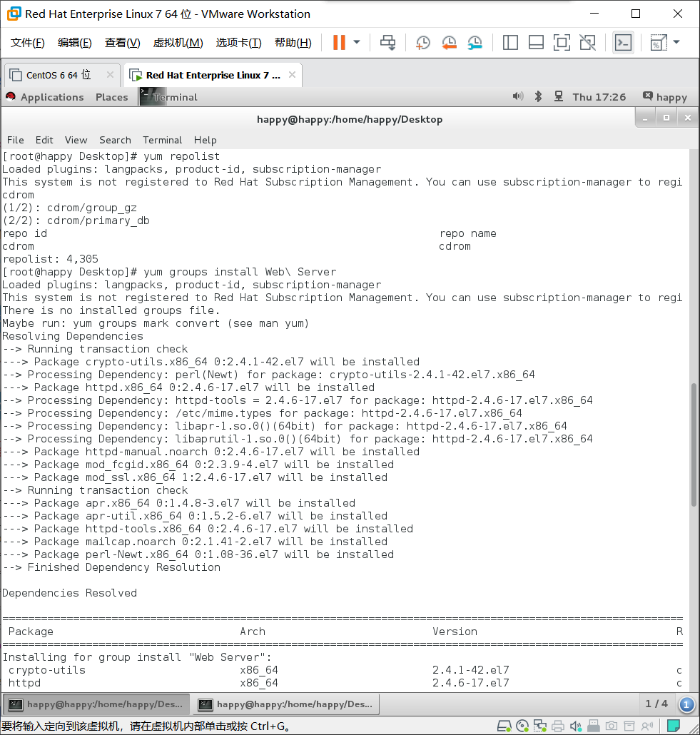Image resolution: width=700 pixels, height=735 pixels.
Task: Show or hide the library sidebar
Action: click(x=510, y=43)
